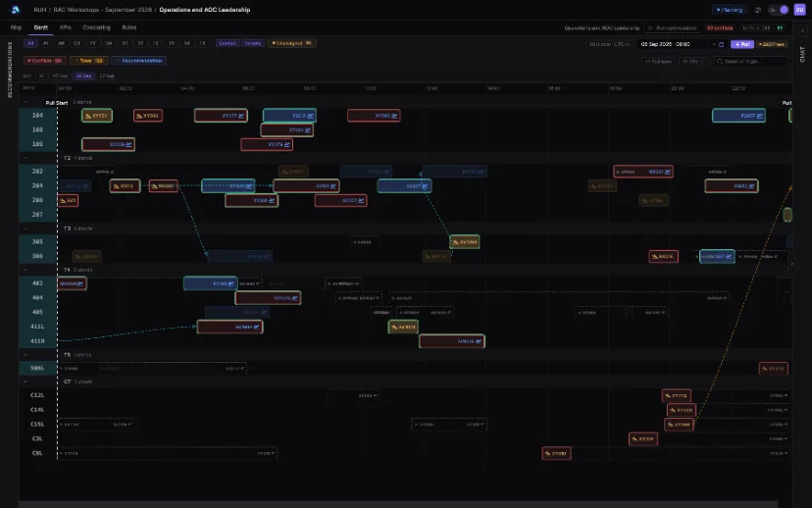This screenshot has width=812, height=508.
Task: Click stand label 204
Action: pyautogui.click(x=37, y=185)
